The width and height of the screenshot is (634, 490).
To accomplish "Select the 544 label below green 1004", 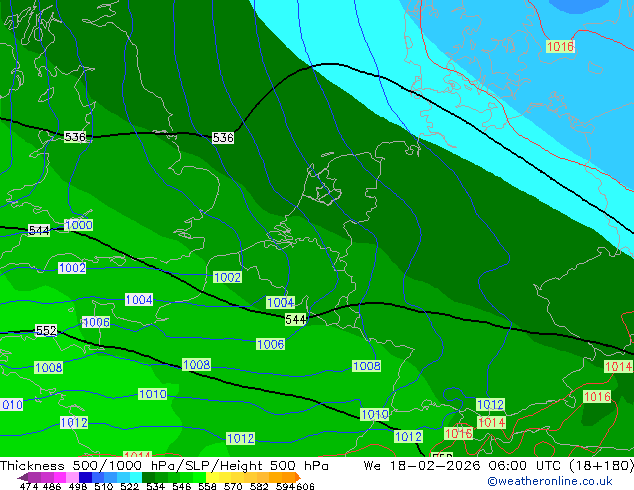I will click(x=296, y=319).
